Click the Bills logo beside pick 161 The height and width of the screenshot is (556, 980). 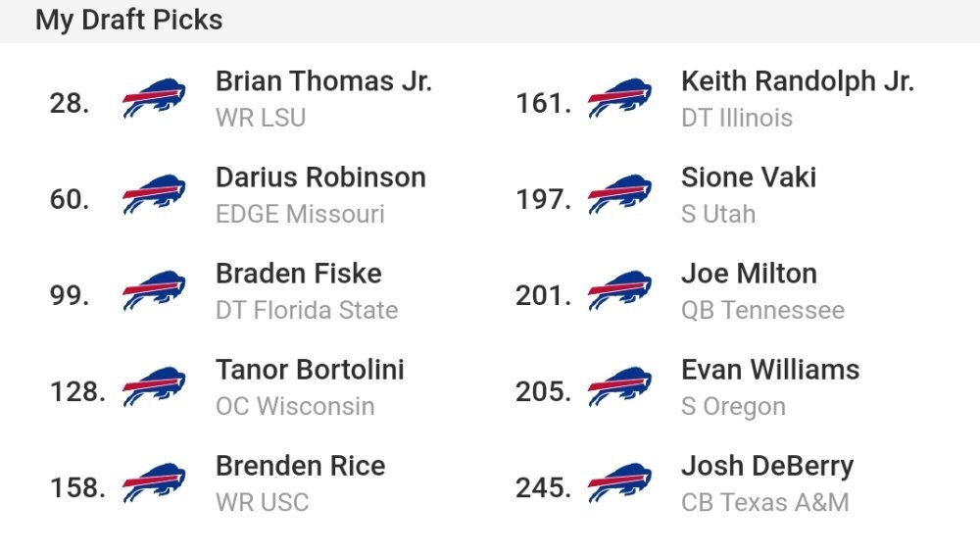[619, 98]
